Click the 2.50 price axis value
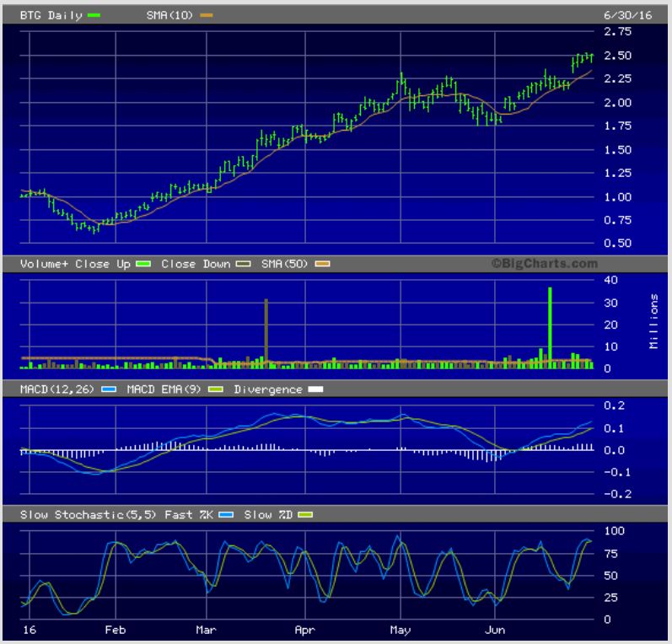The image size is (672, 644). (x=617, y=56)
